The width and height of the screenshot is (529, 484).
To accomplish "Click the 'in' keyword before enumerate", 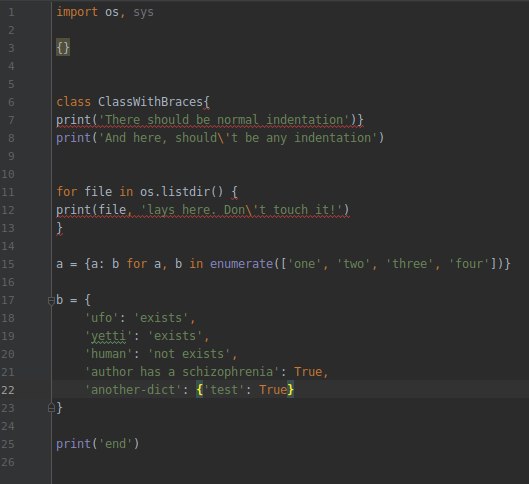I will (x=196, y=264).
